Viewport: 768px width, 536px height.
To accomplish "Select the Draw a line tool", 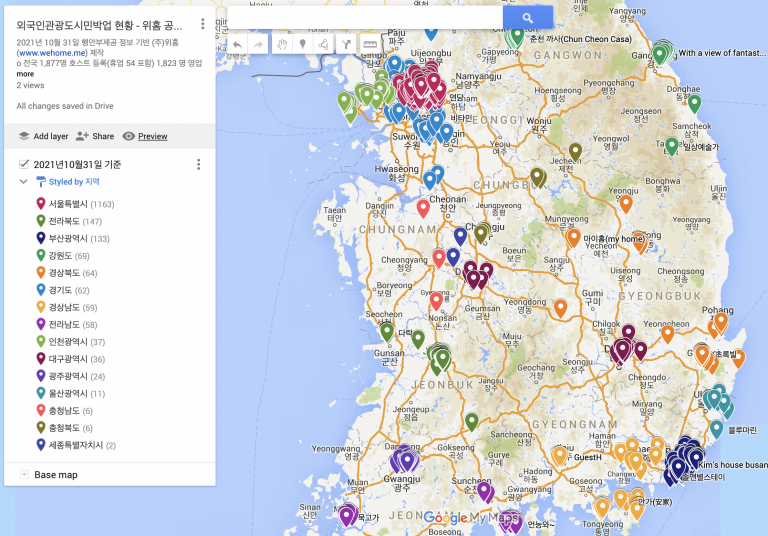I will pos(323,45).
